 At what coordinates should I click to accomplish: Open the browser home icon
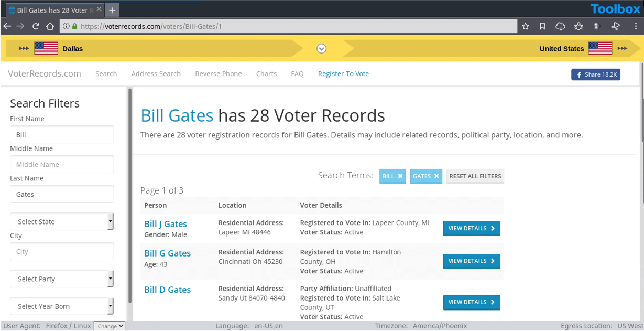coord(50,26)
